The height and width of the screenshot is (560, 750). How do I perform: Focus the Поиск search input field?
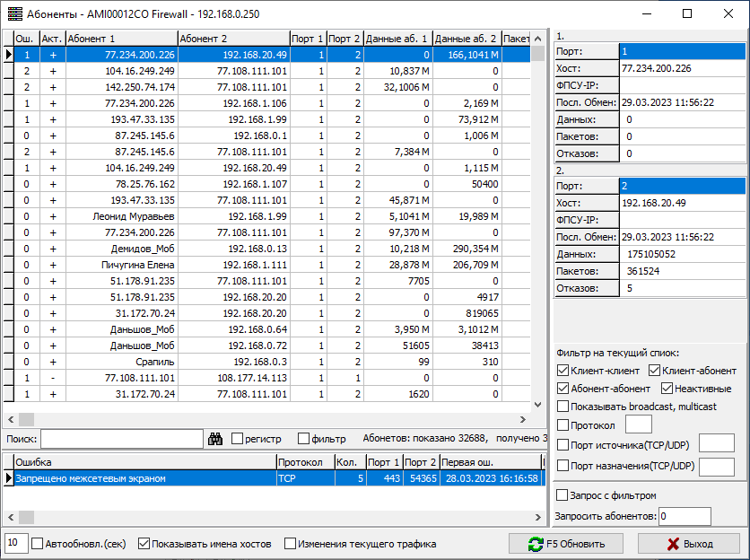[x=122, y=439]
